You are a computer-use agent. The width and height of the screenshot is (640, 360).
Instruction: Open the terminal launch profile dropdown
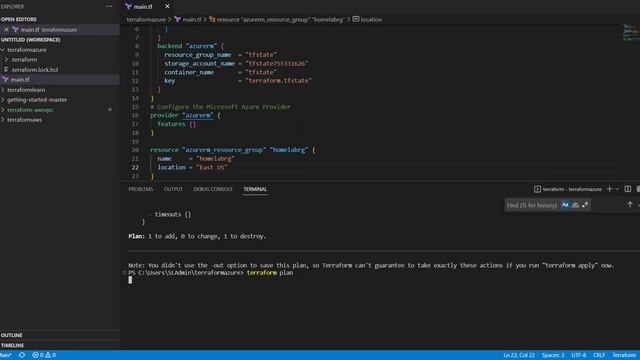coord(617,189)
